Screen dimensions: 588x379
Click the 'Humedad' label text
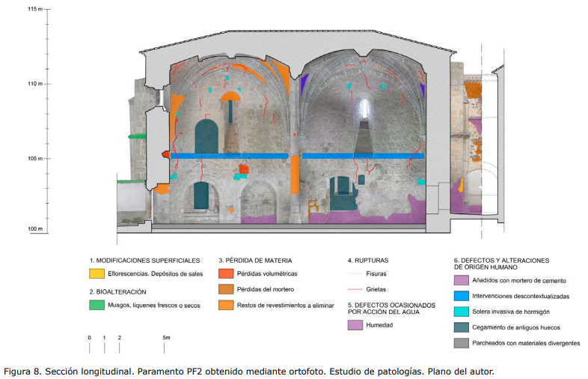click(x=379, y=325)
